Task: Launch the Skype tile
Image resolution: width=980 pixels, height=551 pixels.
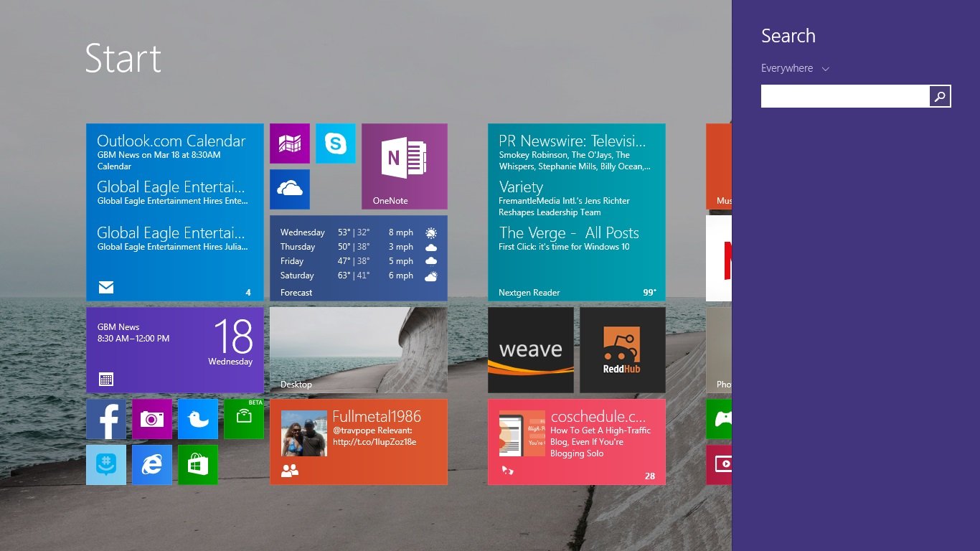Action: pyautogui.click(x=336, y=143)
